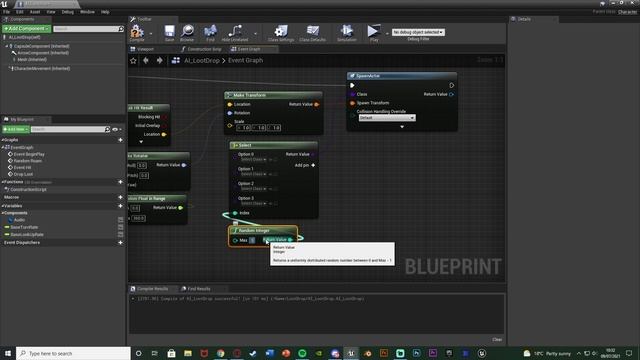Screen dimensions: 640x360
Task: Click the Select node Index pin
Action: point(235,213)
